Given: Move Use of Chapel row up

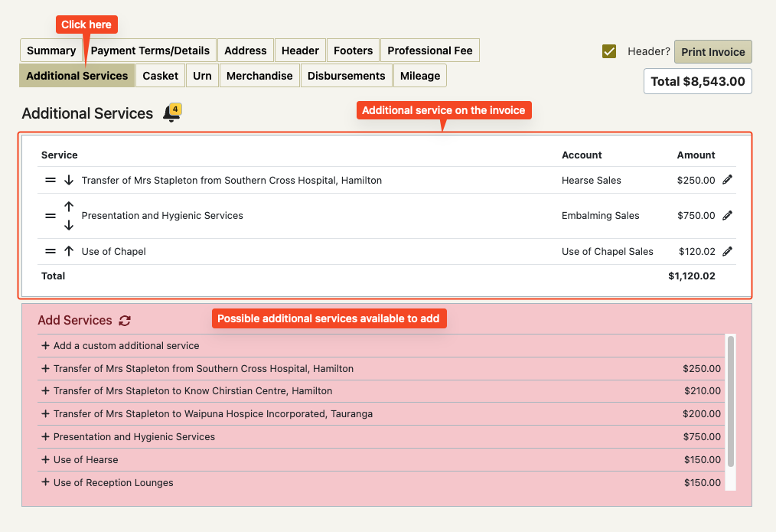Looking at the screenshot, I should click(x=69, y=251).
